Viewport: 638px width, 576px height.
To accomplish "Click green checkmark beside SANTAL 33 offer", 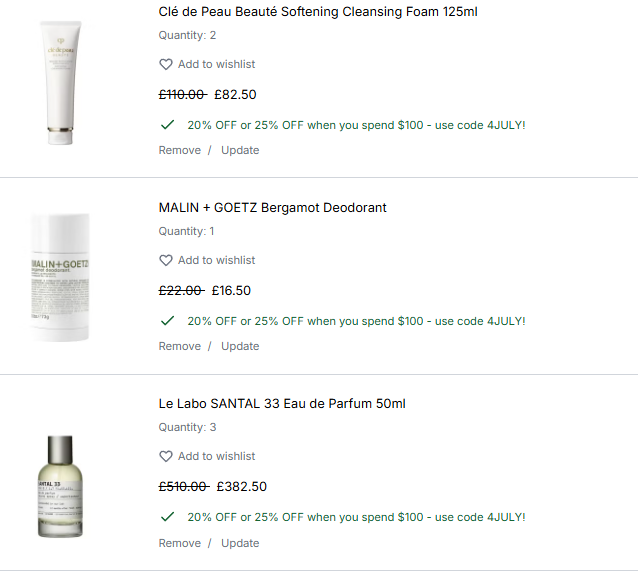I will pyautogui.click(x=167, y=517).
